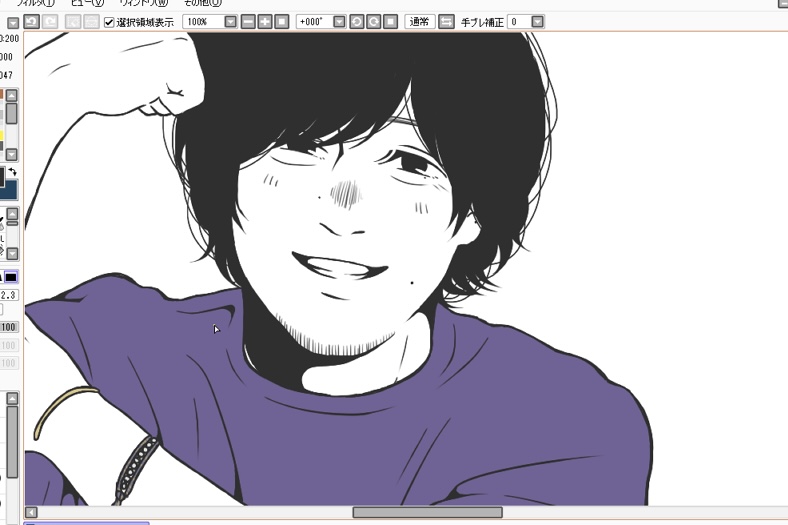Viewport: 788px width, 525px height.
Task: Click color palette scrollbar down arrow
Action: (x=12, y=155)
